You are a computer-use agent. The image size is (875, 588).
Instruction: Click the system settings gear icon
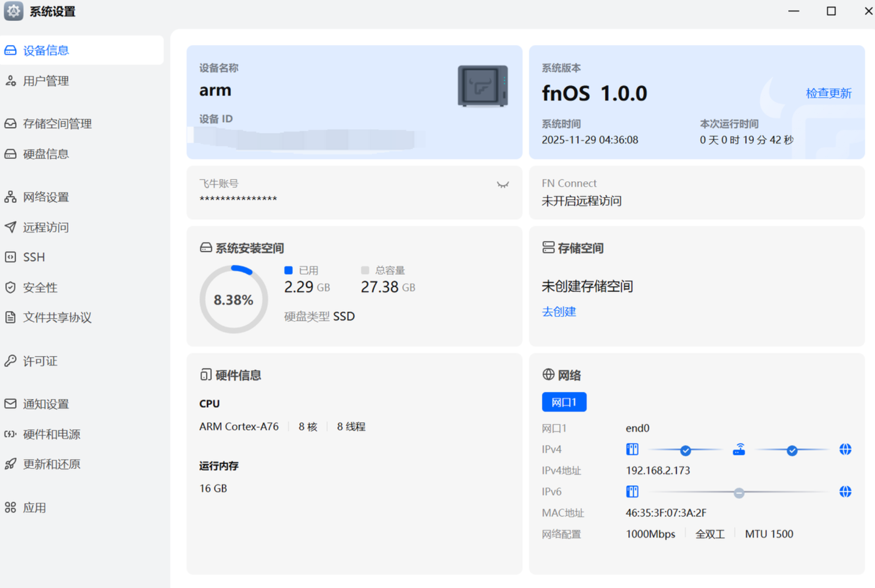pyautogui.click(x=13, y=11)
